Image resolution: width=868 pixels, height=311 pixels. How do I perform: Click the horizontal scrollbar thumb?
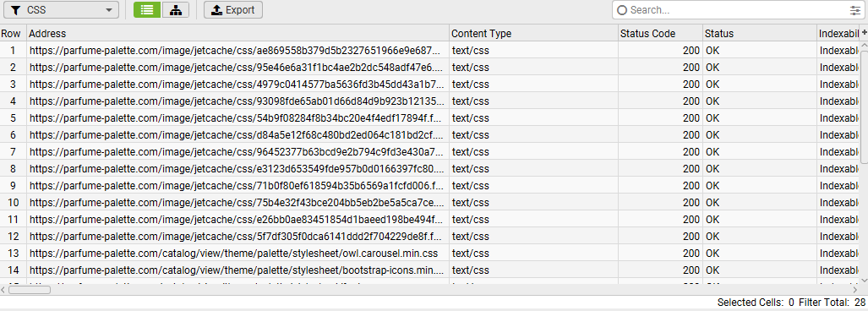click(30, 289)
